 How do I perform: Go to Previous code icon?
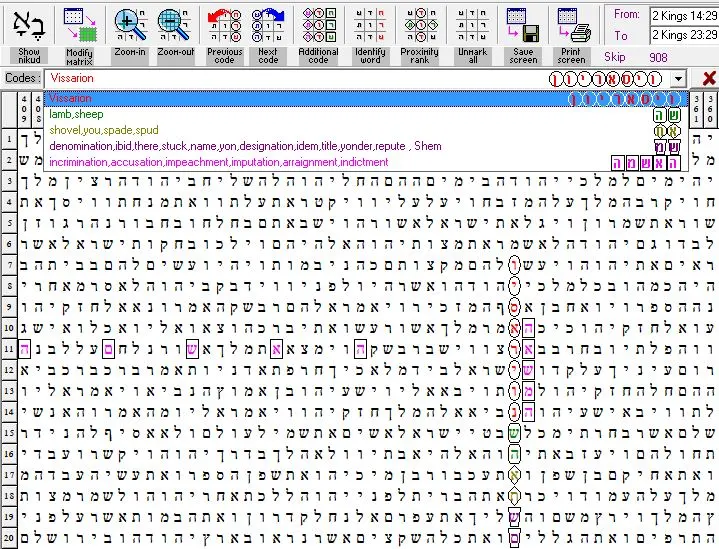(225, 25)
